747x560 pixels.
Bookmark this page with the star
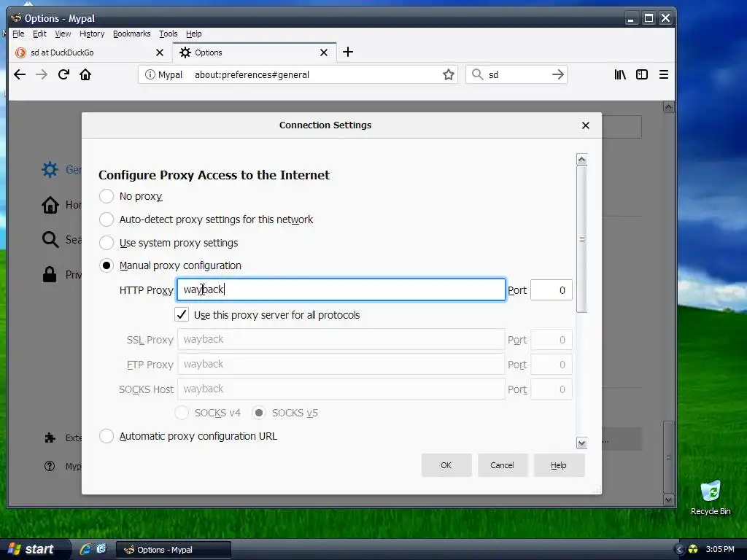point(448,75)
